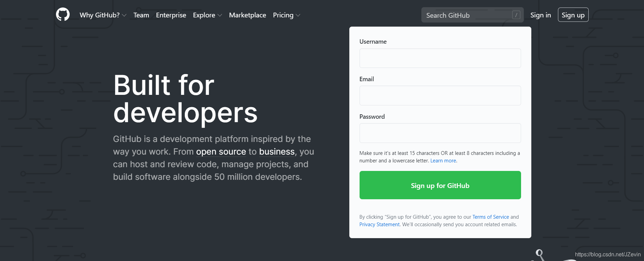Open the Enterprise page
Screen dimensions: 644x261
click(x=171, y=15)
